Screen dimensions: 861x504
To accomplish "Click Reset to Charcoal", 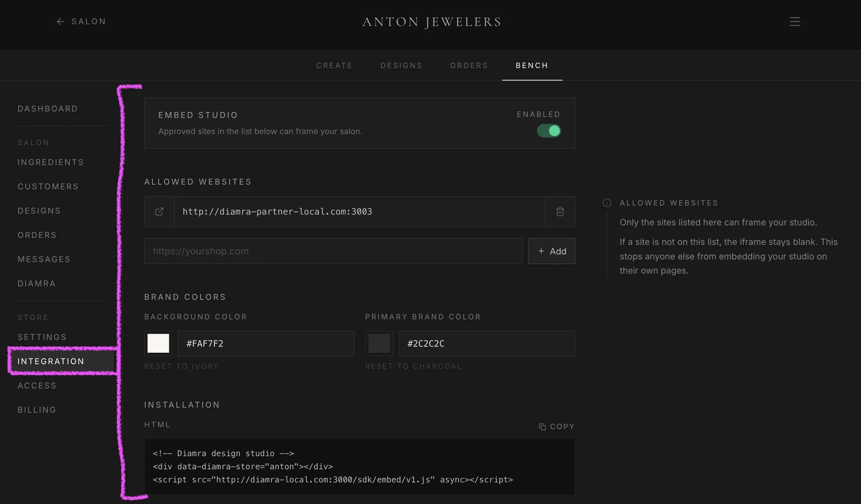I will click(x=413, y=366).
